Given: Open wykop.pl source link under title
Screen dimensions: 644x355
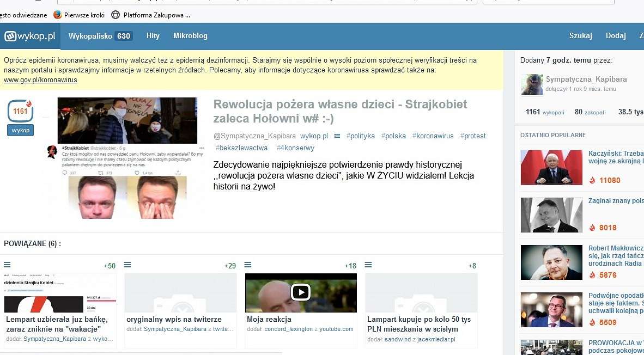Looking at the screenshot, I should point(314,136).
